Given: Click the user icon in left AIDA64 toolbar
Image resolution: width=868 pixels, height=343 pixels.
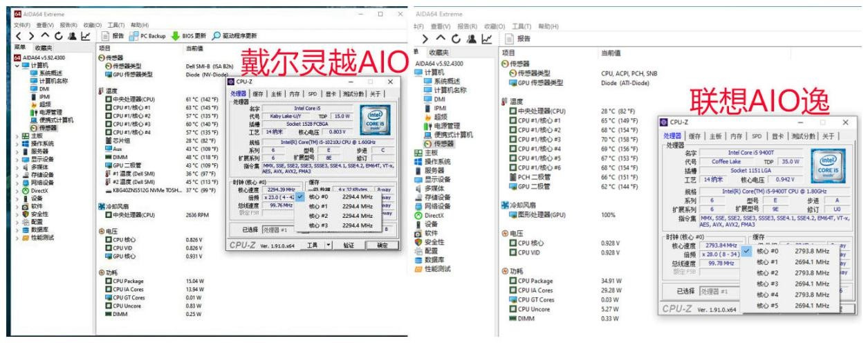Looking at the screenshot, I should point(73,35).
